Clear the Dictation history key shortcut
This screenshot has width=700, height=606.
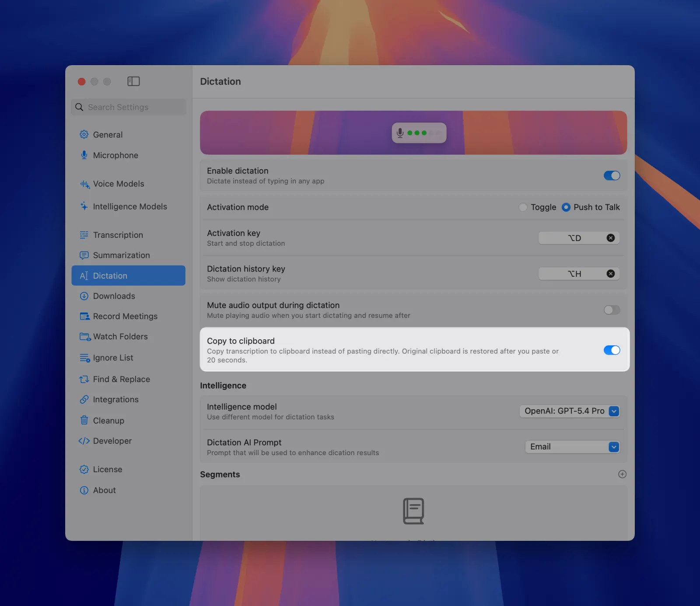pyautogui.click(x=611, y=274)
